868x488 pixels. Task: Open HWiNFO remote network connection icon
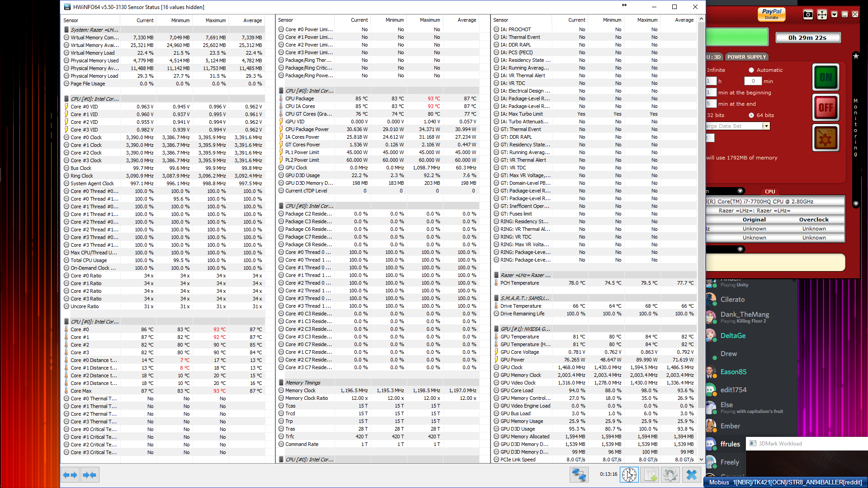[579, 474]
